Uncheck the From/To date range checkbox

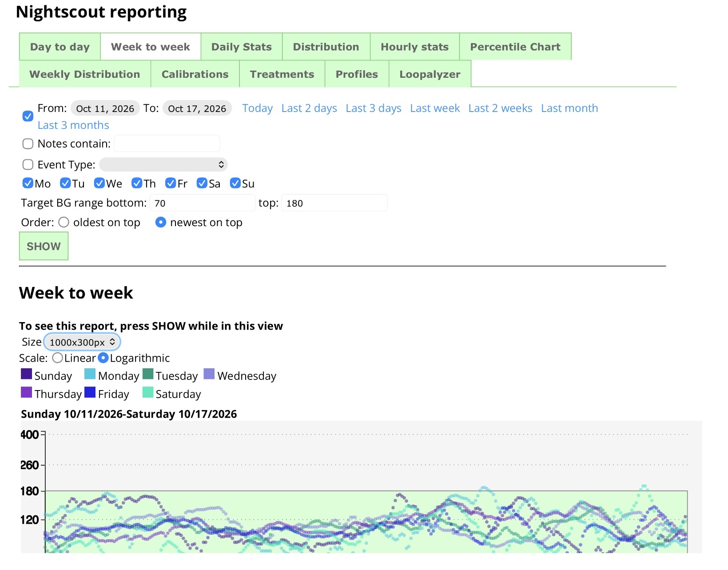coord(28,116)
